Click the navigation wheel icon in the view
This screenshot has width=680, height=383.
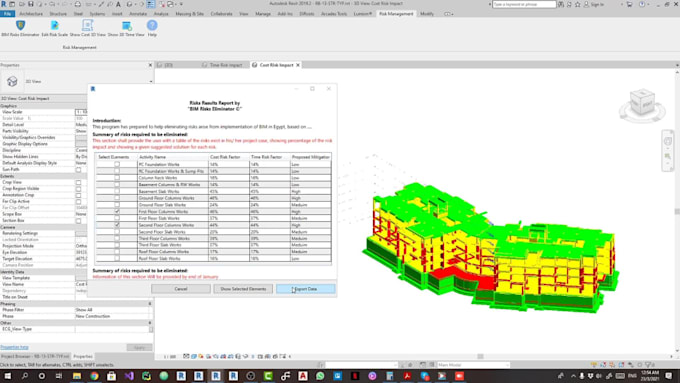click(667, 141)
